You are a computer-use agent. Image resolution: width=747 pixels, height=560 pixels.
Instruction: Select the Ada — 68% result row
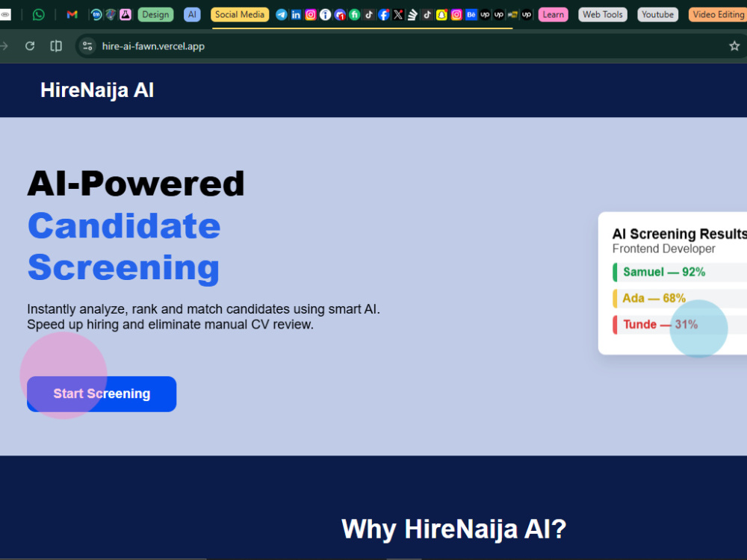(680, 298)
